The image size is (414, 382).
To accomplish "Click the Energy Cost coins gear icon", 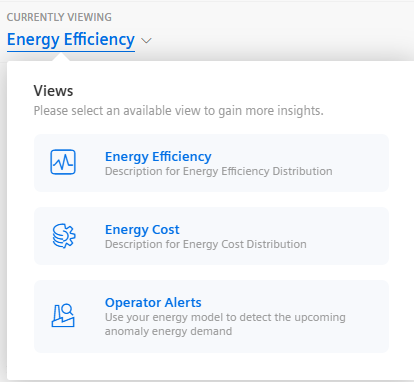I will (x=64, y=236).
